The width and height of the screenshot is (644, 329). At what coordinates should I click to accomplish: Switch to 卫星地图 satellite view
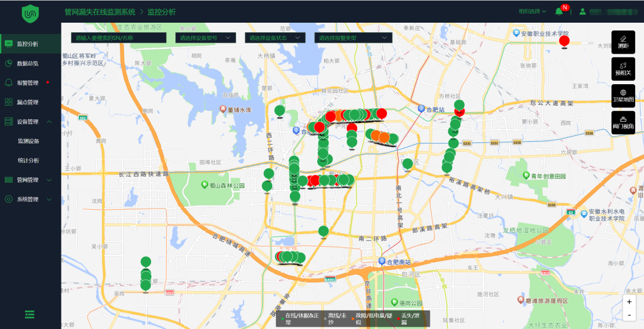click(623, 96)
